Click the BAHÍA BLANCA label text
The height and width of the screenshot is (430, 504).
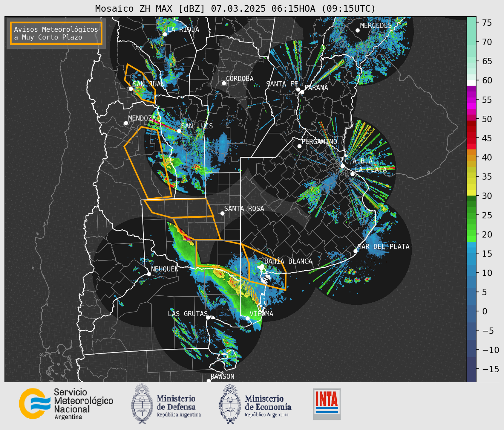pos(288,261)
